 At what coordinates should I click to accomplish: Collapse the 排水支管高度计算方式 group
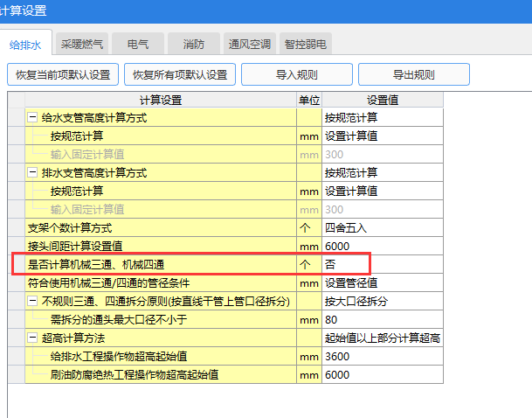pos(33,172)
